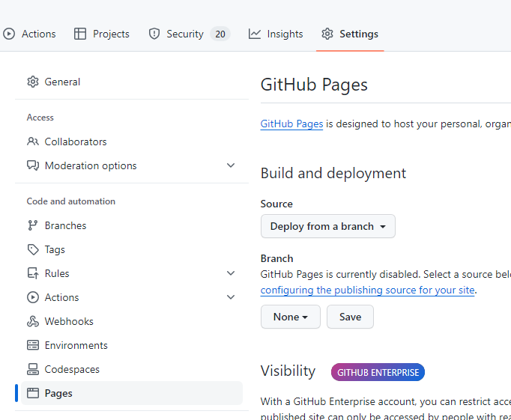
Task: Open the Projects tab
Action: [x=102, y=34]
